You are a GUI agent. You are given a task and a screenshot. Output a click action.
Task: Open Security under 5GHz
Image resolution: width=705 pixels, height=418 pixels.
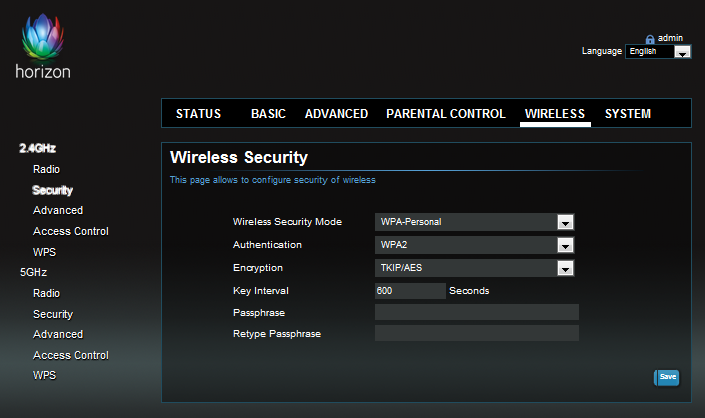click(x=53, y=314)
